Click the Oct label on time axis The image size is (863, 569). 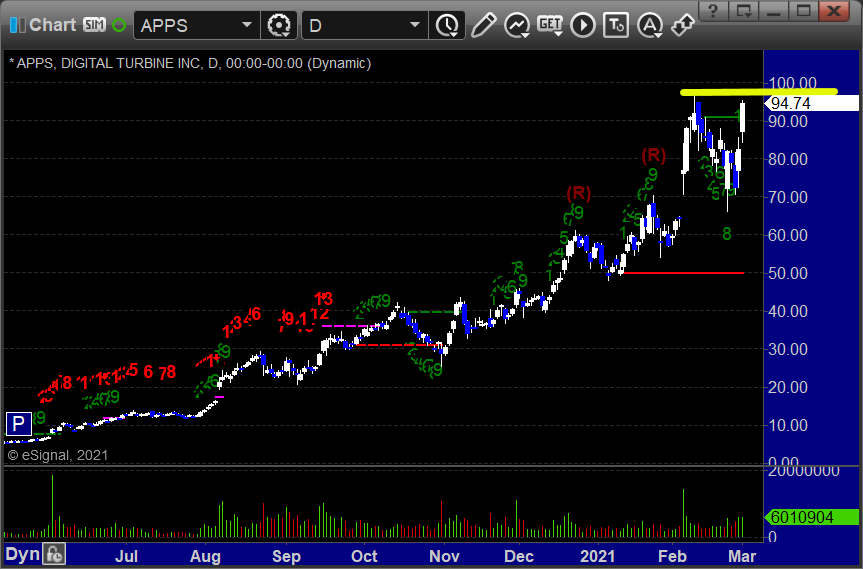click(x=364, y=556)
